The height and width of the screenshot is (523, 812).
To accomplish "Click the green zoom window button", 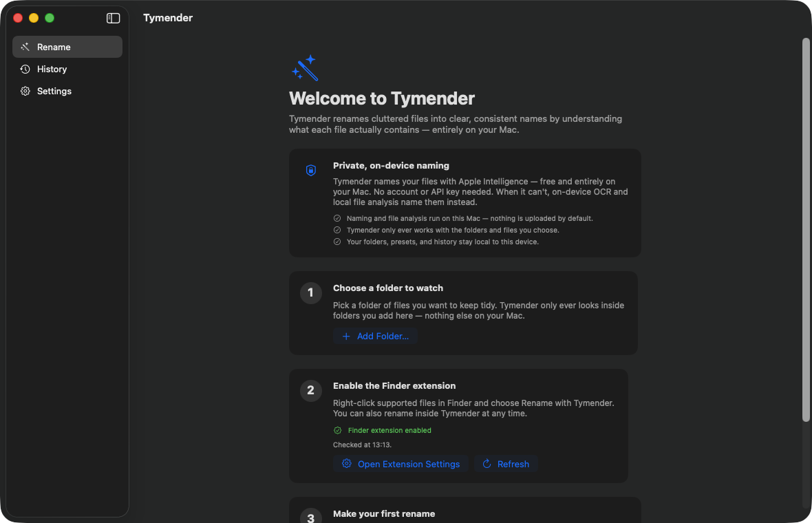I will click(50, 18).
